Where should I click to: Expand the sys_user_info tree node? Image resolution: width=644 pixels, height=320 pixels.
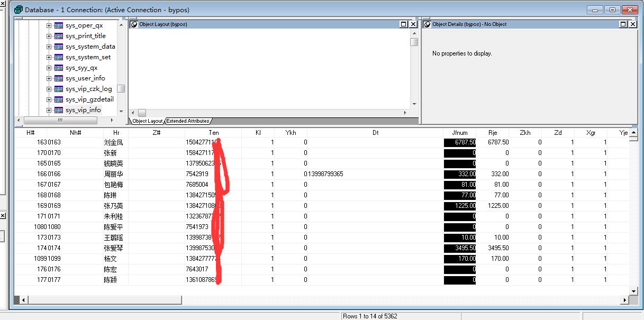(x=49, y=78)
